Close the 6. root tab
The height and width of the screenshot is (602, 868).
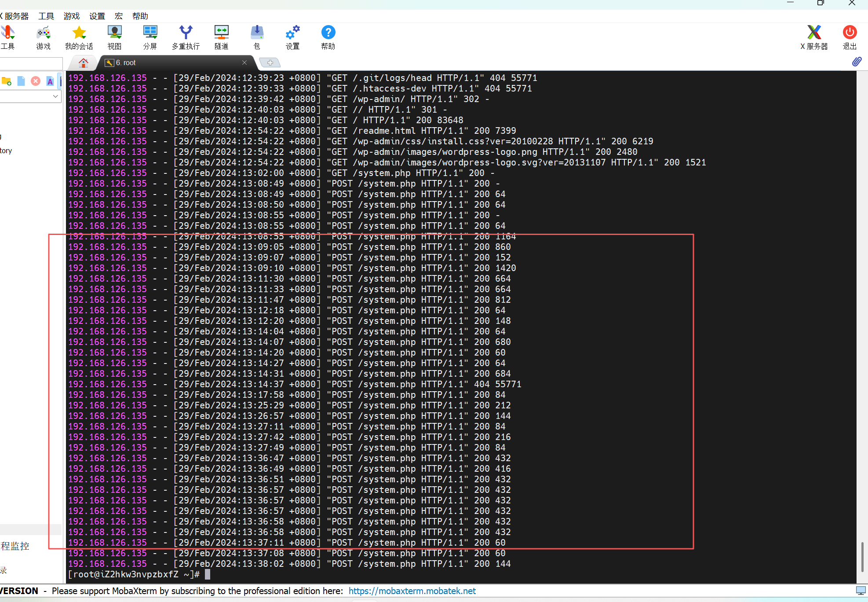click(244, 63)
